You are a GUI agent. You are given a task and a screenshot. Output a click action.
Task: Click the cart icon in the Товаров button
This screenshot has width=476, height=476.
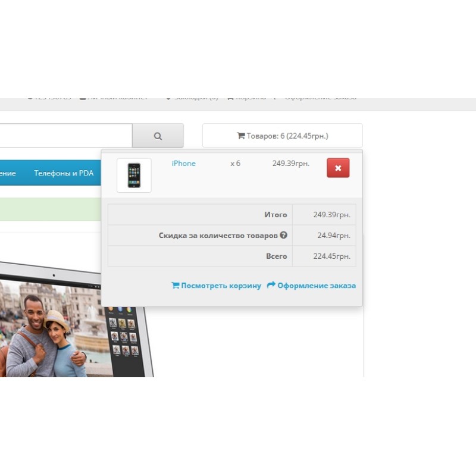(240, 136)
